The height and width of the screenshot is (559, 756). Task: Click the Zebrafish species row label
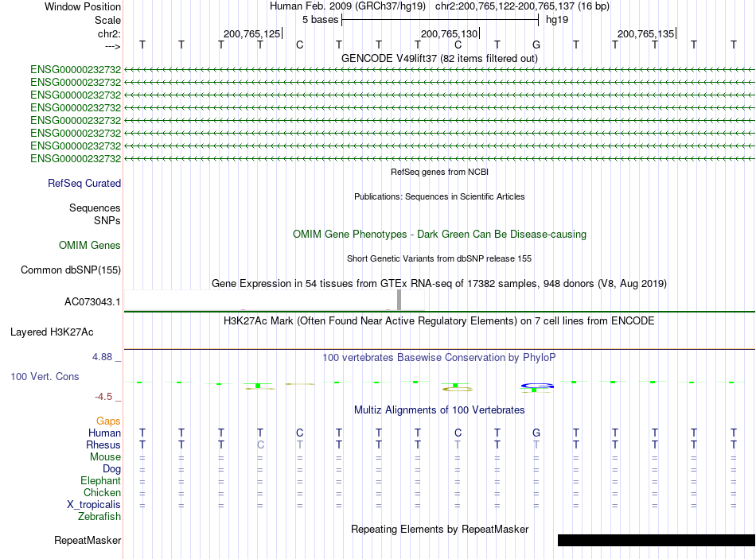click(x=99, y=517)
